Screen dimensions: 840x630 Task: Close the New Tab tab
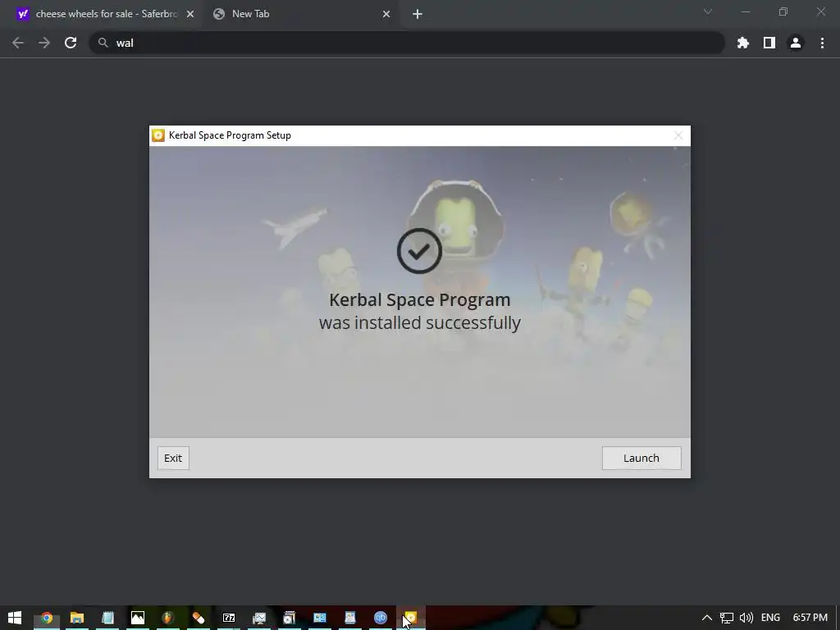click(386, 14)
